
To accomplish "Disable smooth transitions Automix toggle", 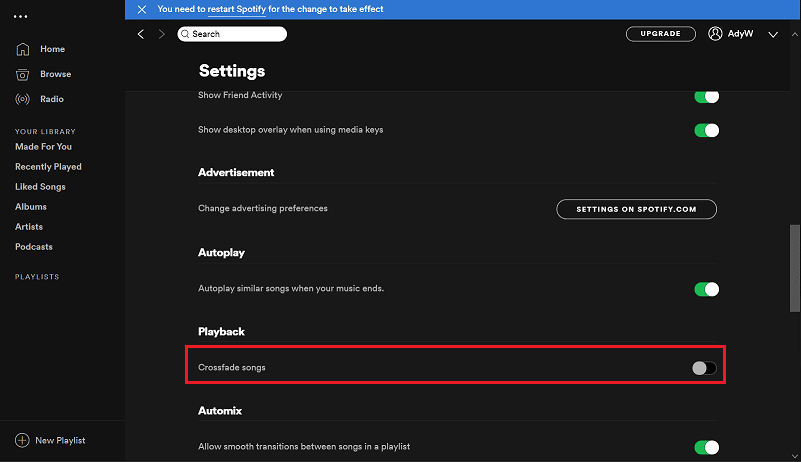I will coord(706,448).
